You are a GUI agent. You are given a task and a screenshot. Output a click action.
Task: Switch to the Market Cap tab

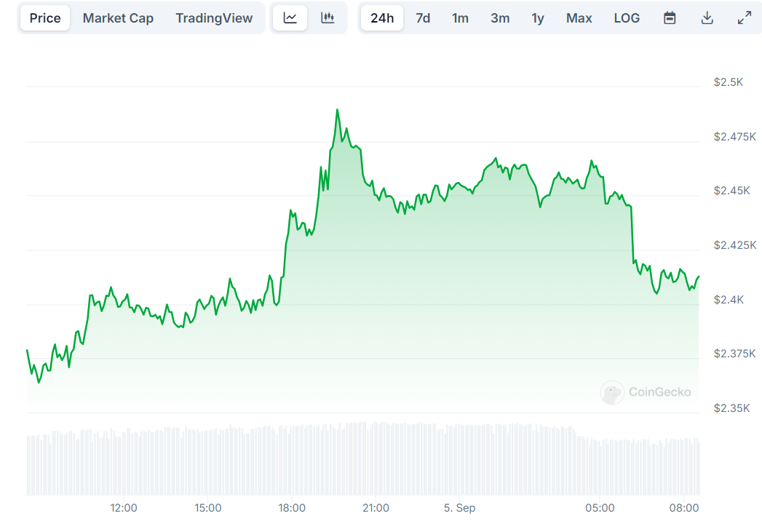[x=118, y=18]
